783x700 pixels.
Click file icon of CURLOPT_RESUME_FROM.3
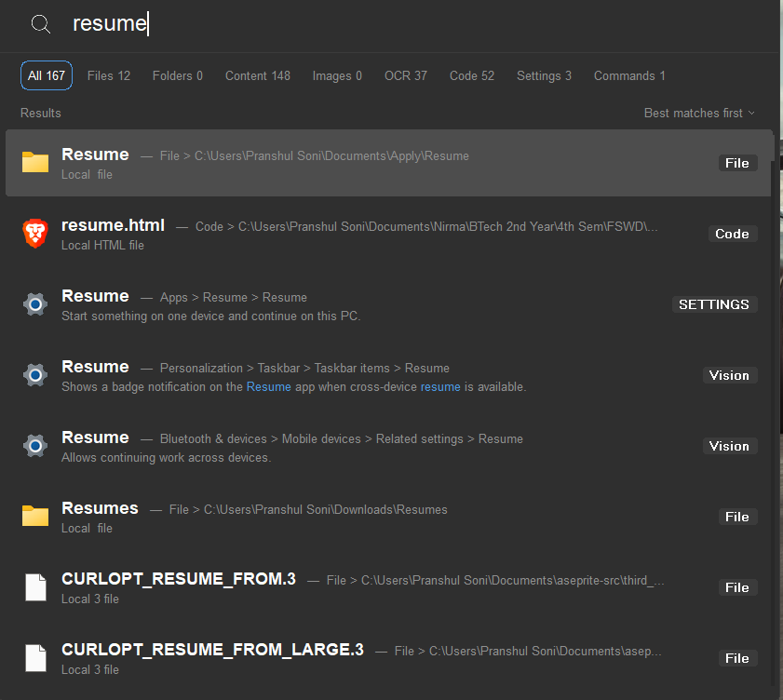coord(36,587)
